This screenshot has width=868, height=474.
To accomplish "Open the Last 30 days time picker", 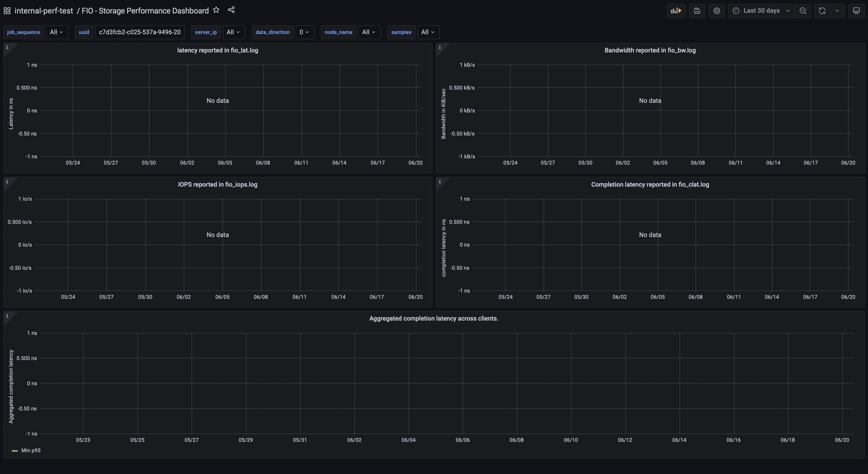I will pos(761,11).
